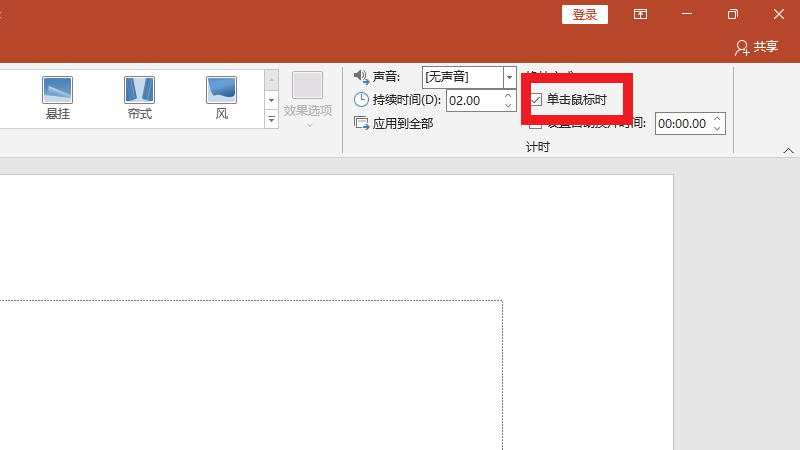The height and width of the screenshot is (450, 800).
Task: Open the 声音 [无声音] dropdown
Action: click(509, 77)
